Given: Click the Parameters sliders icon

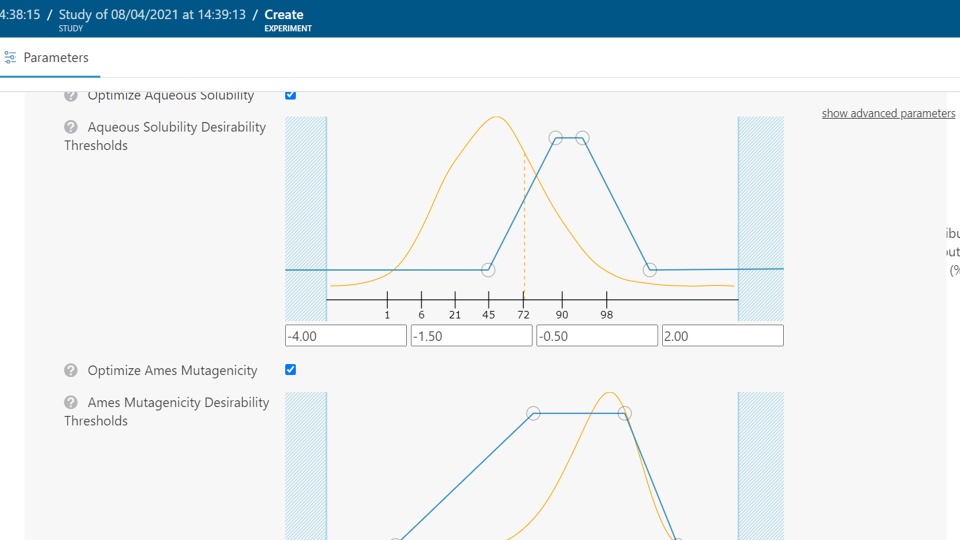Looking at the screenshot, I should point(10,58).
